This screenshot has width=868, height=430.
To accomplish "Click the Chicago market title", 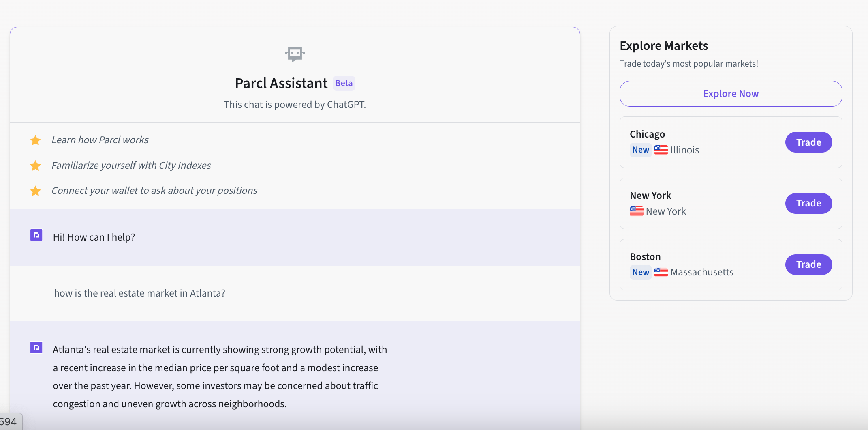I will point(647,134).
